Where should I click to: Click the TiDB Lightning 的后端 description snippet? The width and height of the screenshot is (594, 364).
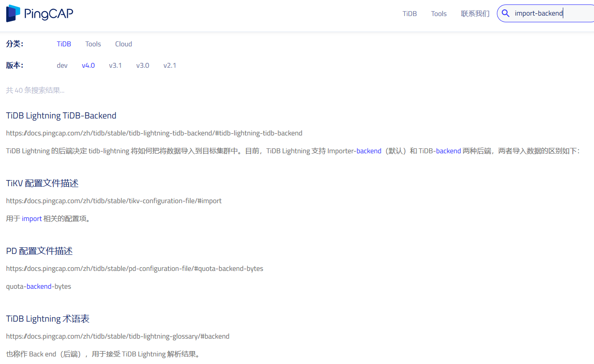[x=293, y=151]
